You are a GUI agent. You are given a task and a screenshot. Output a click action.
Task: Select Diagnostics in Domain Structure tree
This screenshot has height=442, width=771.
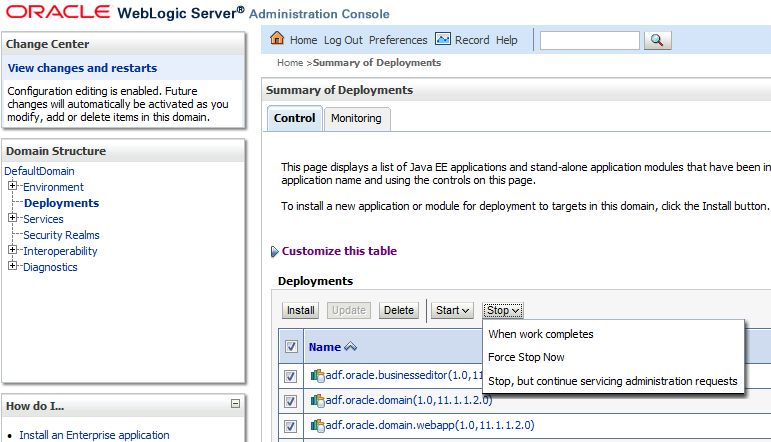[50, 267]
